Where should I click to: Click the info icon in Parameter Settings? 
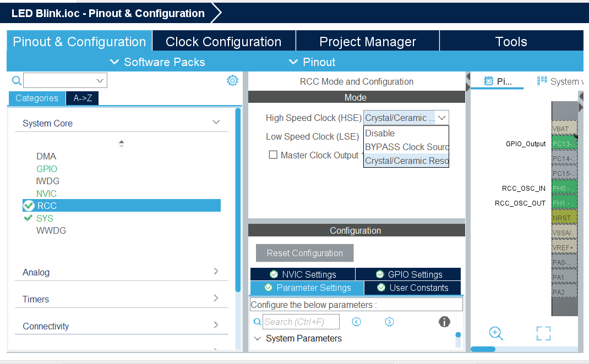(x=444, y=322)
